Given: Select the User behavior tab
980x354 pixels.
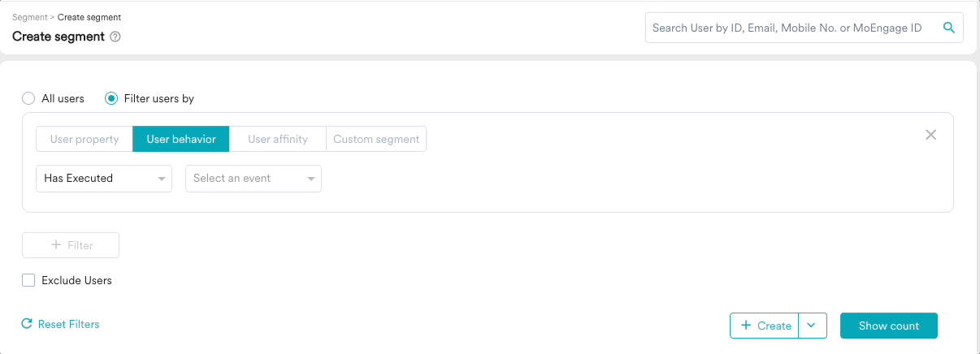Looking at the screenshot, I should click(x=181, y=139).
